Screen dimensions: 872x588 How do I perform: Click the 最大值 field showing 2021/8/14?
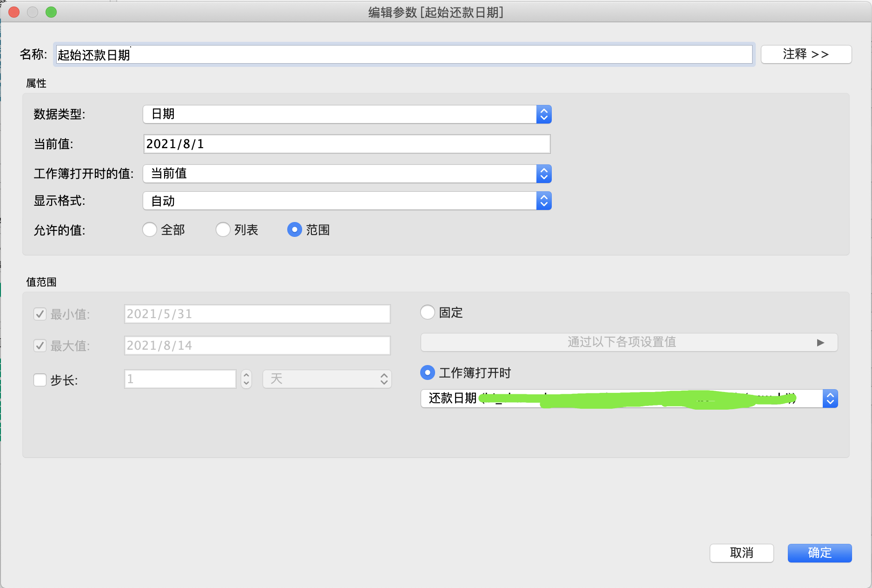[258, 346]
